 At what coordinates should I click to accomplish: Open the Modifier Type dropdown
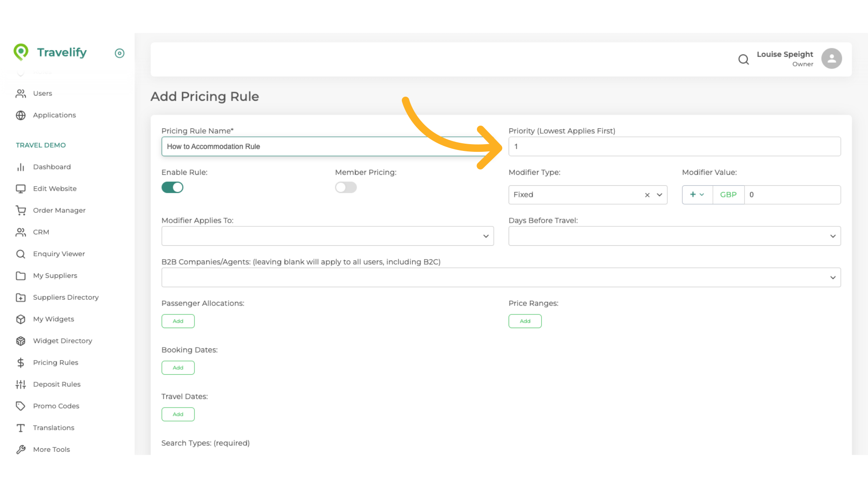[660, 195]
